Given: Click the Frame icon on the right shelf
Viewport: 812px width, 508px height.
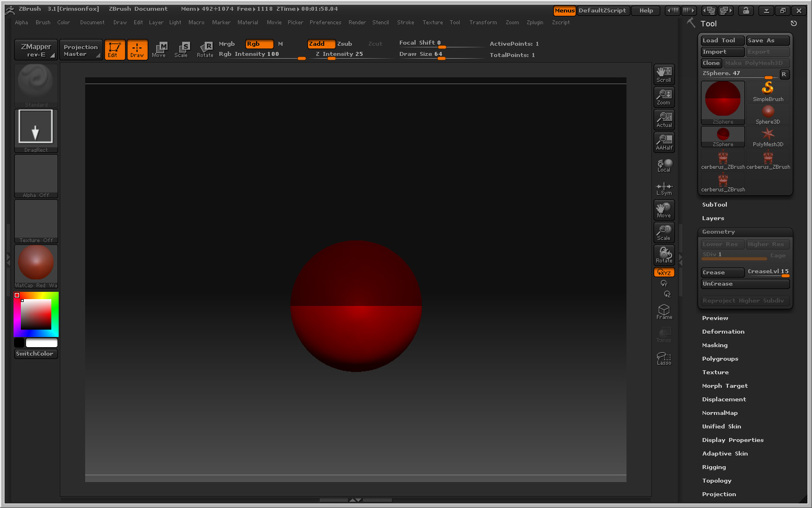Looking at the screenshot, I should 664,310.
